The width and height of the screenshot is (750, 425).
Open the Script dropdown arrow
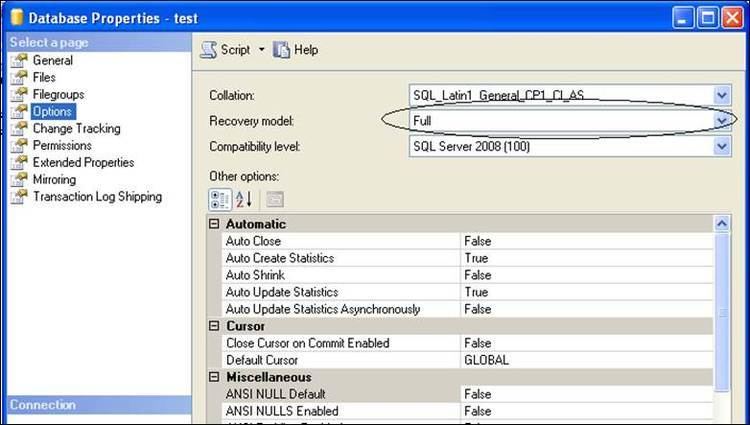click(x=262, y=50)
